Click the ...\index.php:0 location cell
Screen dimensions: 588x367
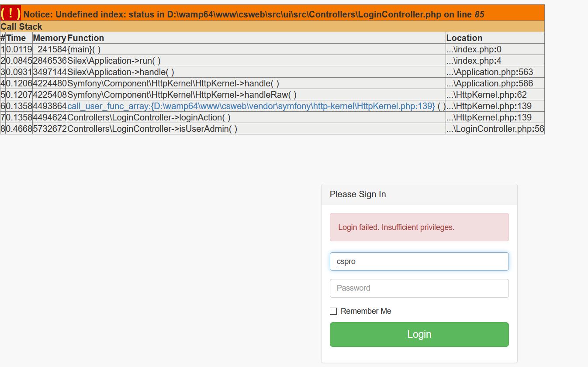[495, 49]
